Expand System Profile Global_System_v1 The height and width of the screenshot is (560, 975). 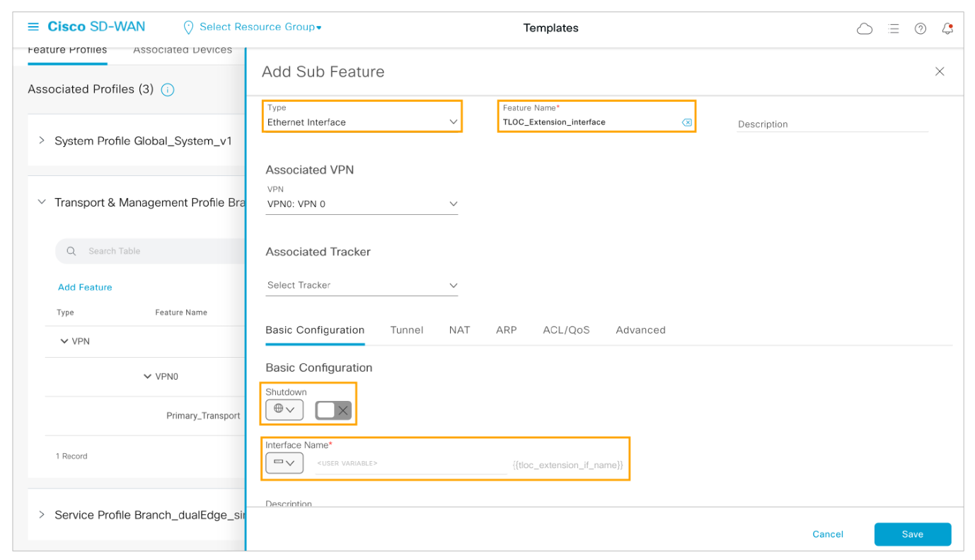click(x=42, y=141)
